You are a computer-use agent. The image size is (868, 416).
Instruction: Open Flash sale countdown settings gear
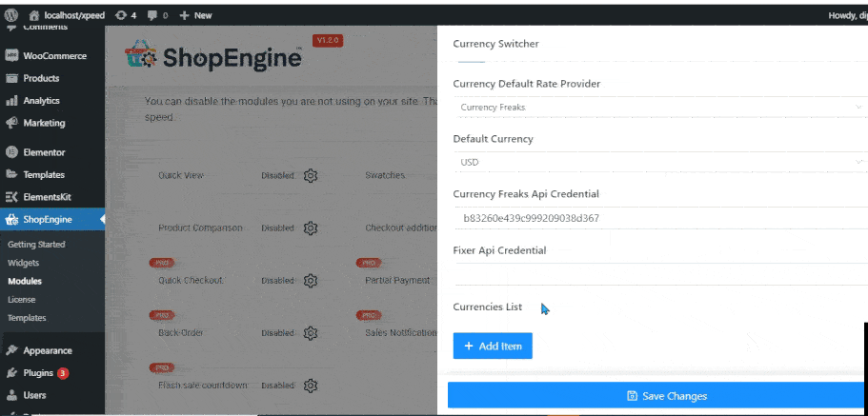pos(311,385)
